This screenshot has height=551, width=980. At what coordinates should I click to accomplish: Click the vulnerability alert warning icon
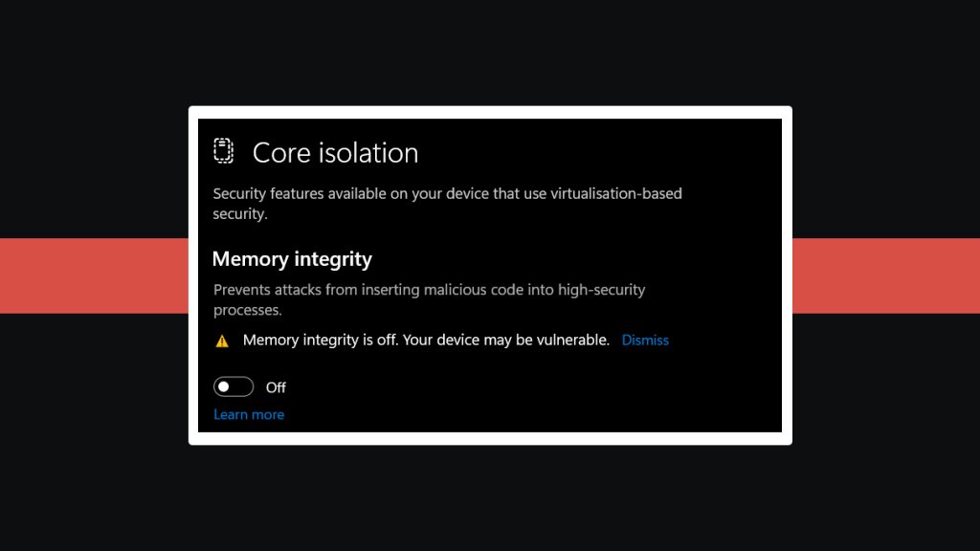(222, 340)
